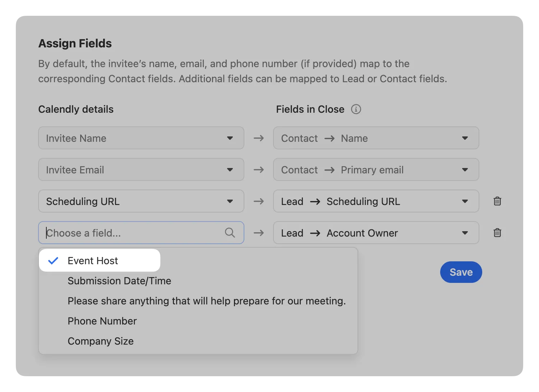
Task: Click the search magnifier in Choose a field
Action: click(230, 233)
